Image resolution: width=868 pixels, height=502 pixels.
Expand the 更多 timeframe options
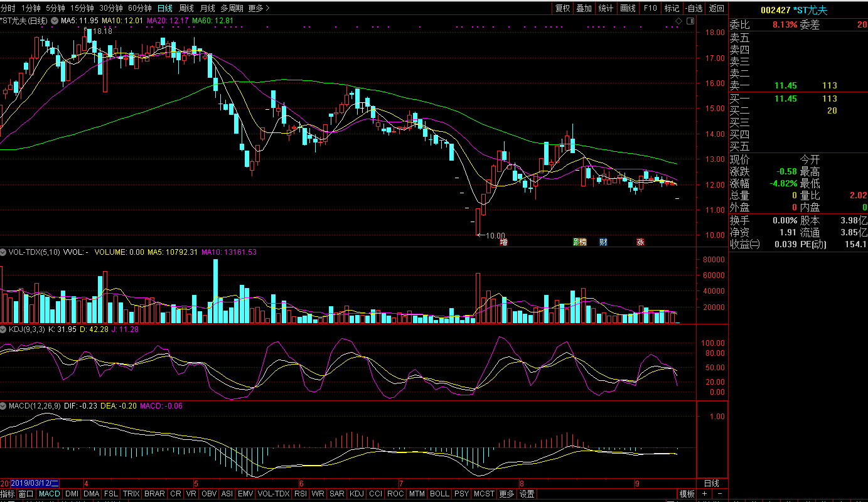(259, 8)
